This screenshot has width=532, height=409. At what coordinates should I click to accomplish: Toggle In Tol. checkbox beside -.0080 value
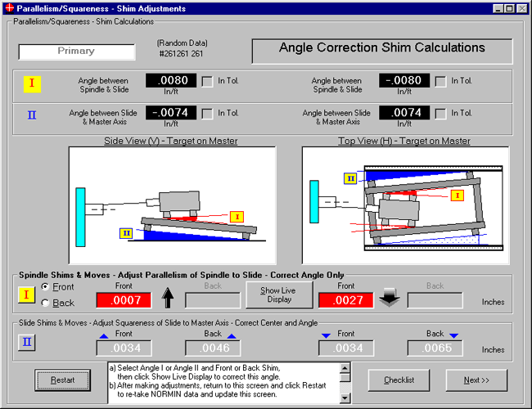441,81
